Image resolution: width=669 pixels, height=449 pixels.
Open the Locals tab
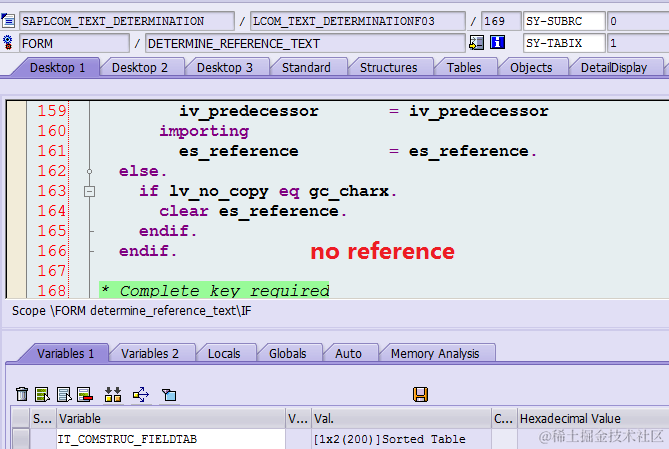[x=224, y=353]
